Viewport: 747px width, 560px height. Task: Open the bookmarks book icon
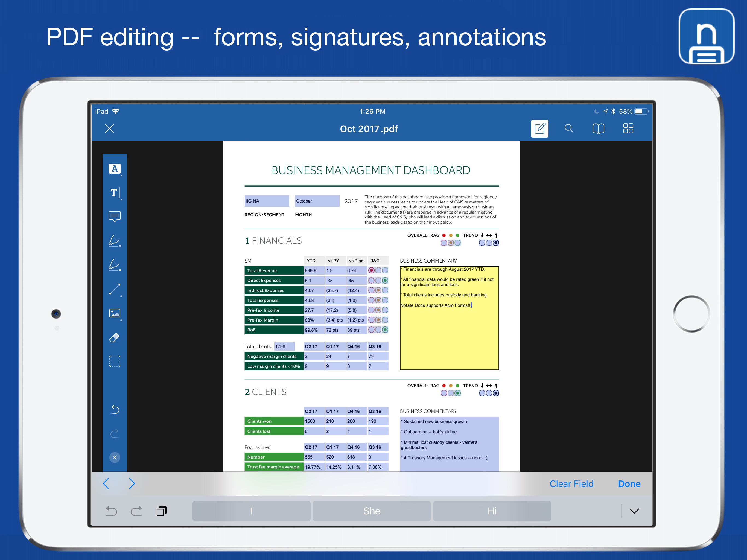(x=598, y=128)
